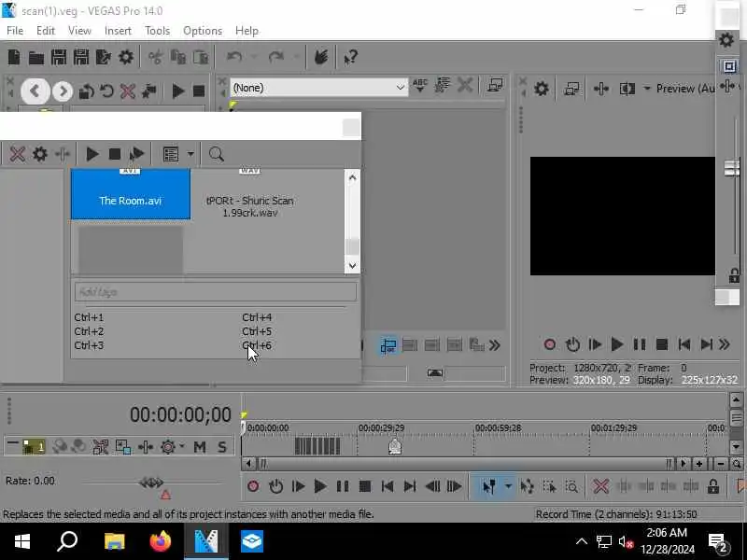Click the ABC preset icon beside the (None) dropdown

[x=419, y=86]
